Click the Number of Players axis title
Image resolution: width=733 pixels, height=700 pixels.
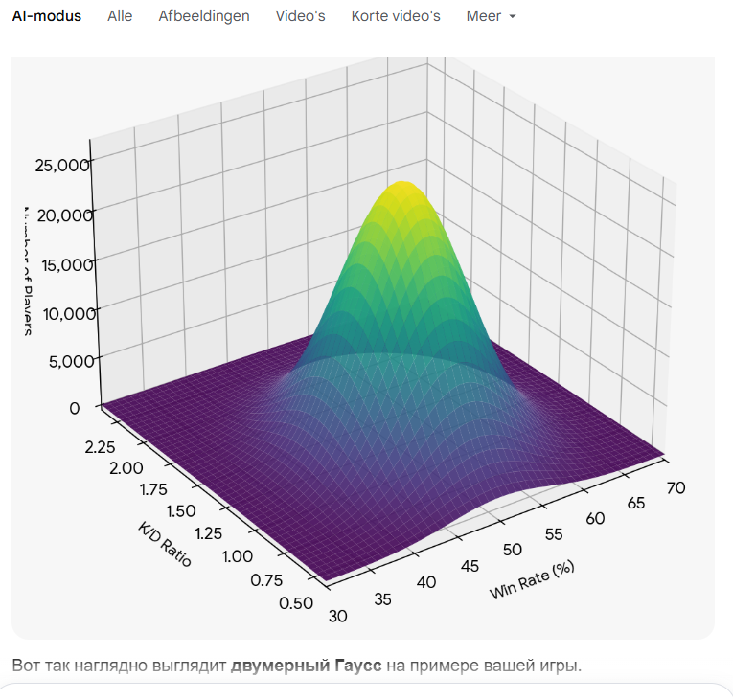(x=28, y=271)
